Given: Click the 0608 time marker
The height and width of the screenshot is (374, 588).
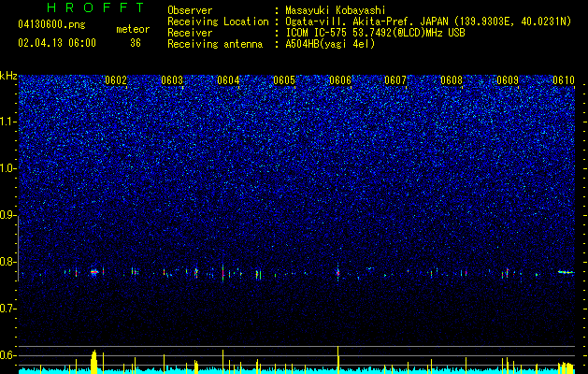Looking at the screenshot, I should (x=452, y=80).
